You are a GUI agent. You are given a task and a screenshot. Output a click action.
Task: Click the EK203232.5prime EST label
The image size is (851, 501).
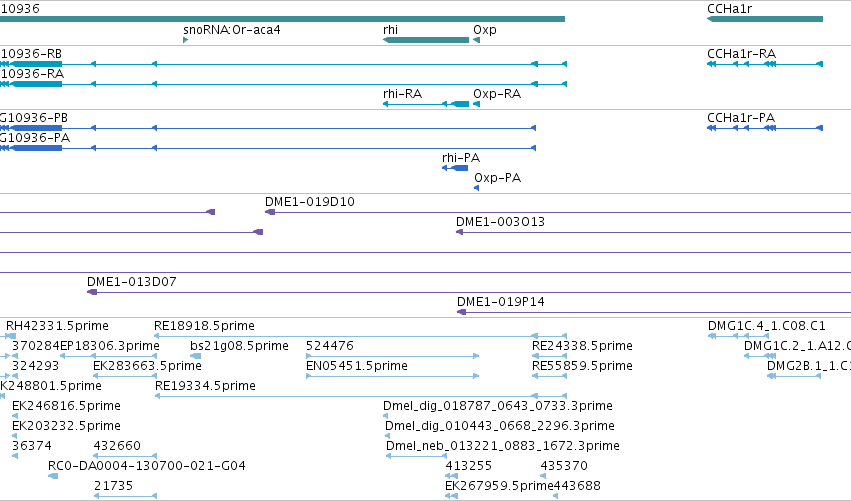coord(66,426)
